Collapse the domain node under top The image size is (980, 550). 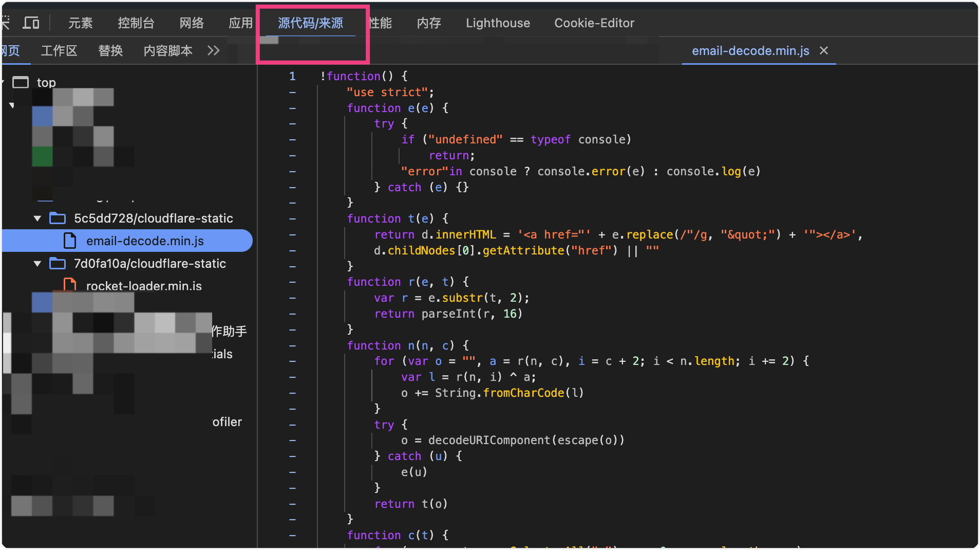(x=11, y=105)
